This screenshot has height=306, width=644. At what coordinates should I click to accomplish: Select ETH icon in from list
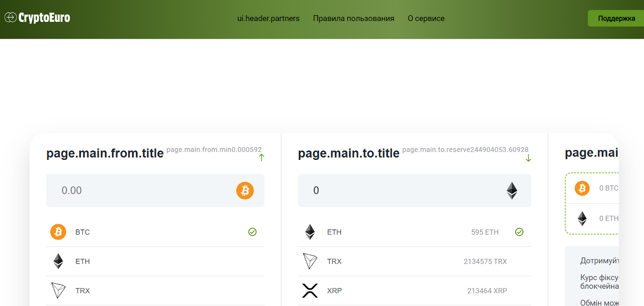click(x=58, y=261)
